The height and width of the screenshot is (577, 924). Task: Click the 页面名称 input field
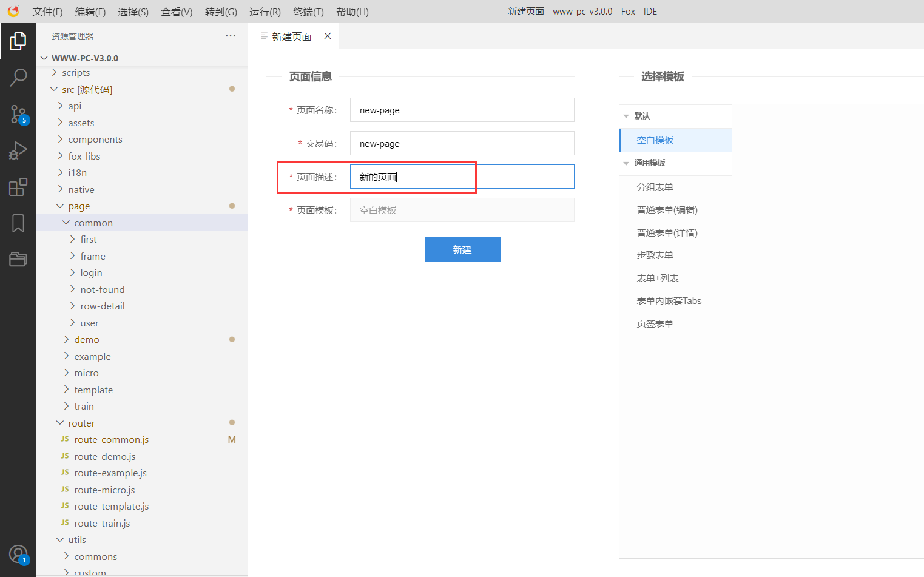click(462, 110)
